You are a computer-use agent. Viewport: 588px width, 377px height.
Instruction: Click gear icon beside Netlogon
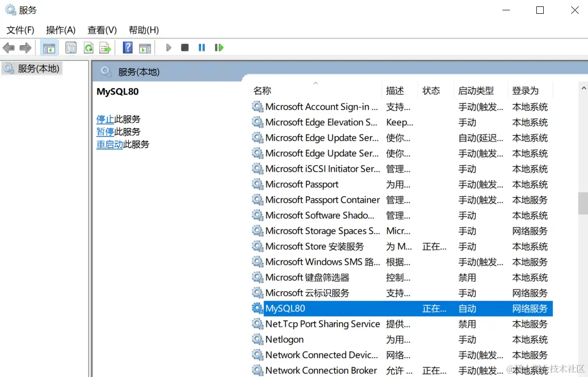pyautogui.click(x=257, y=340)
